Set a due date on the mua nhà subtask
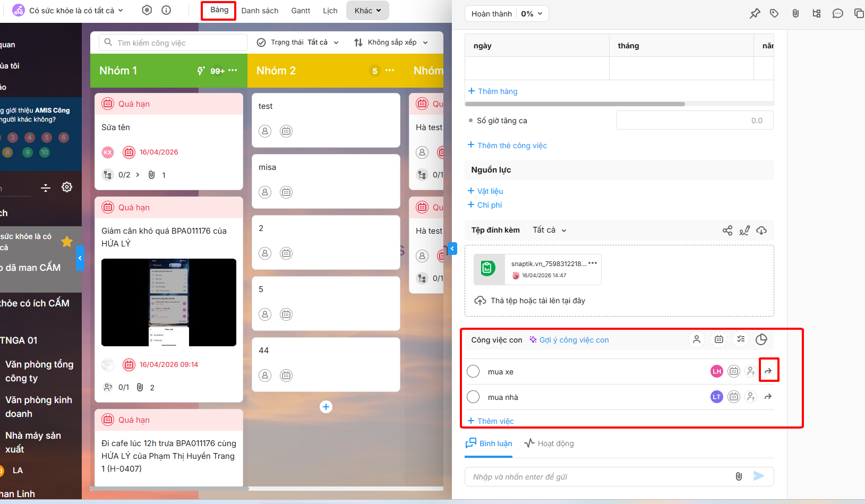 point(734,397)
